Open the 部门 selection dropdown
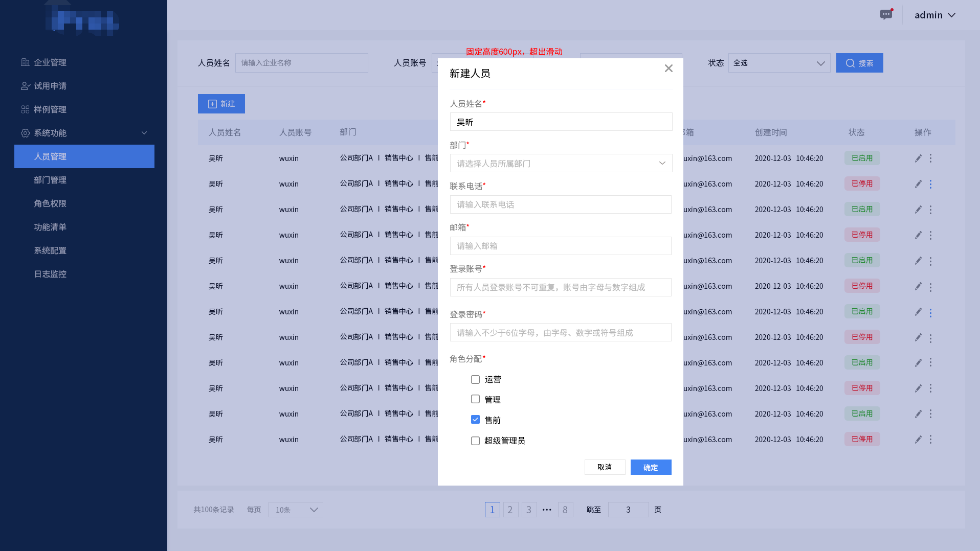Viewport: 980px width, 551px height. tap(561, 164)
